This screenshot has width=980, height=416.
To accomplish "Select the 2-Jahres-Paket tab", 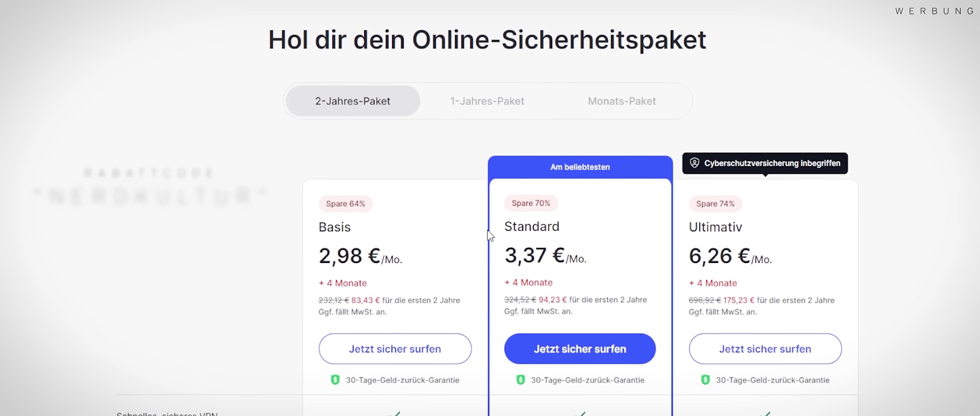I will click(x=353, y=101).
